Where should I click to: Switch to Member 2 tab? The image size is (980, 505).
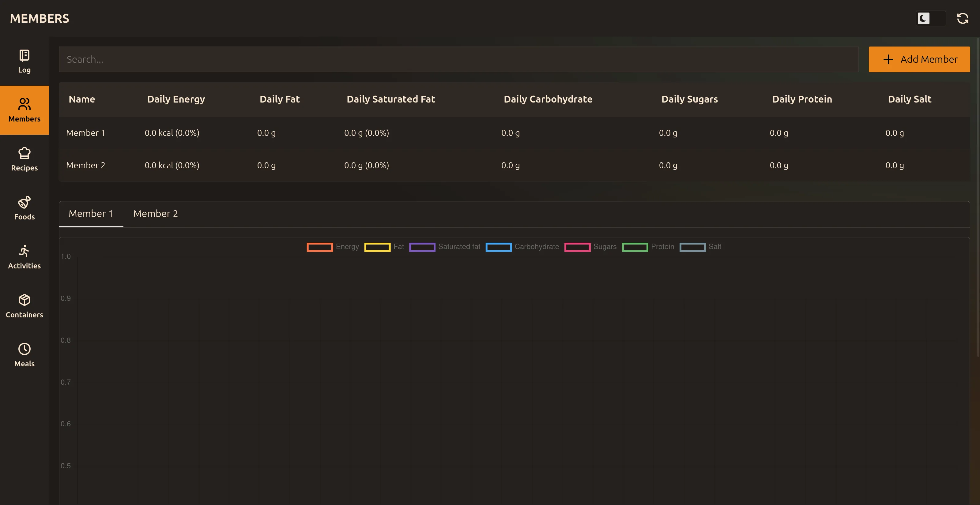tap(155, 214)
